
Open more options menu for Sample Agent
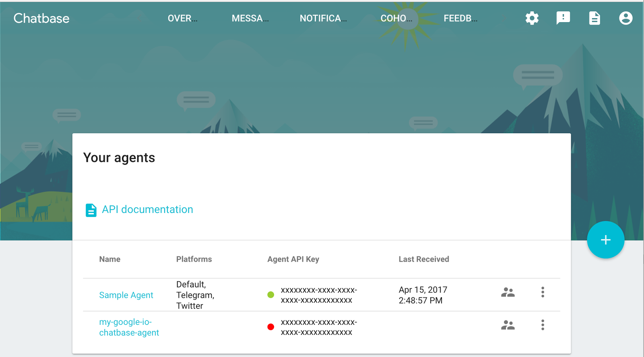543,292
